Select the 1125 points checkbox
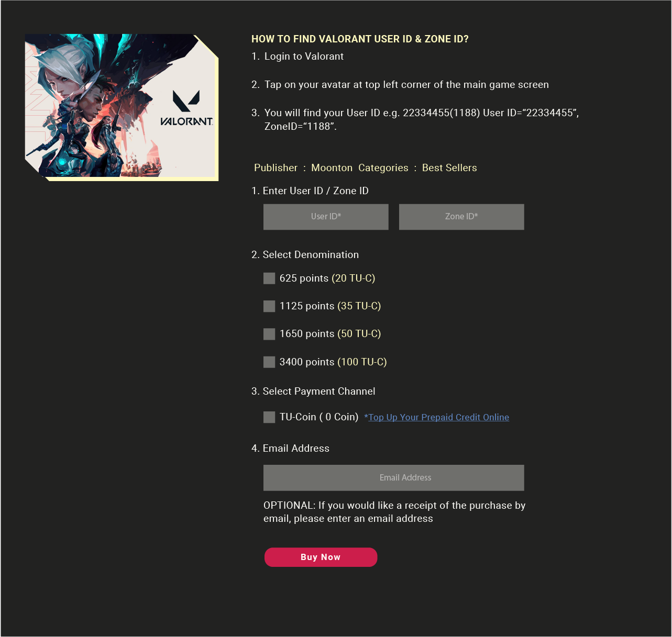 click(269, 306)
